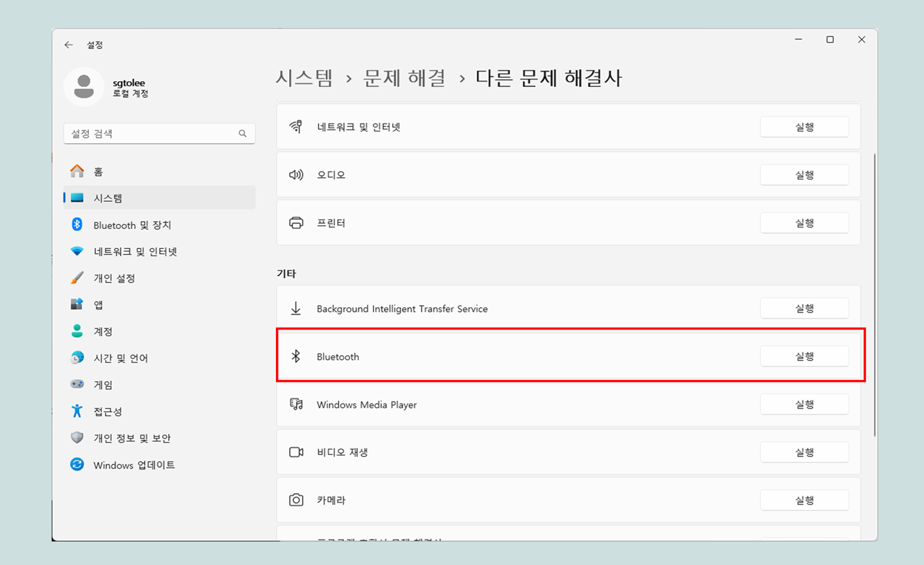Navigate to 시스템 in the breadcrumb

(305, 78)
